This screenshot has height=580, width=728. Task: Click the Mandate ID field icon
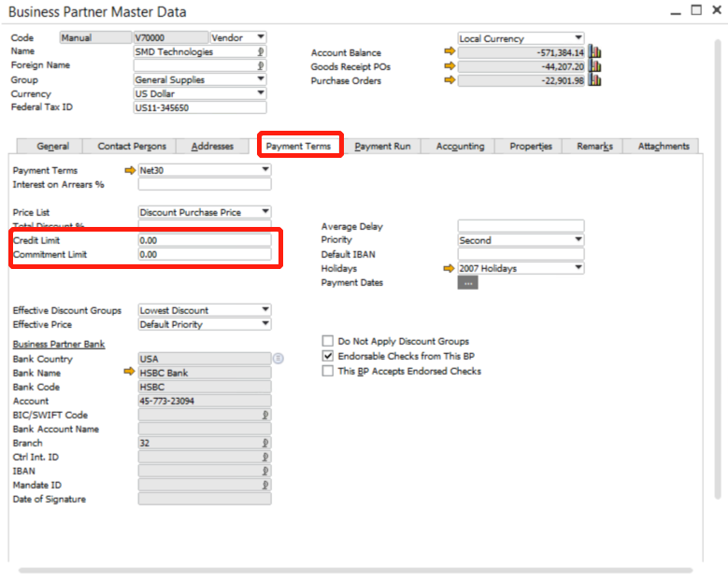click(x=265, y=485)
